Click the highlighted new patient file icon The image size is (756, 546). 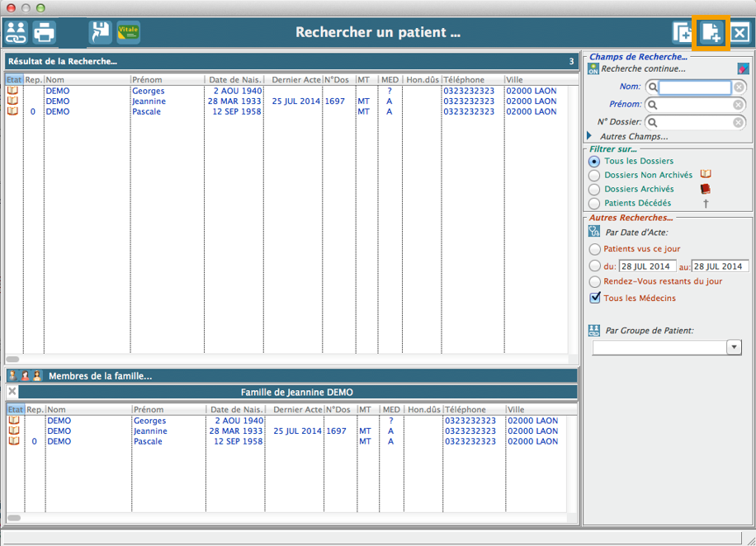[711, 33]
